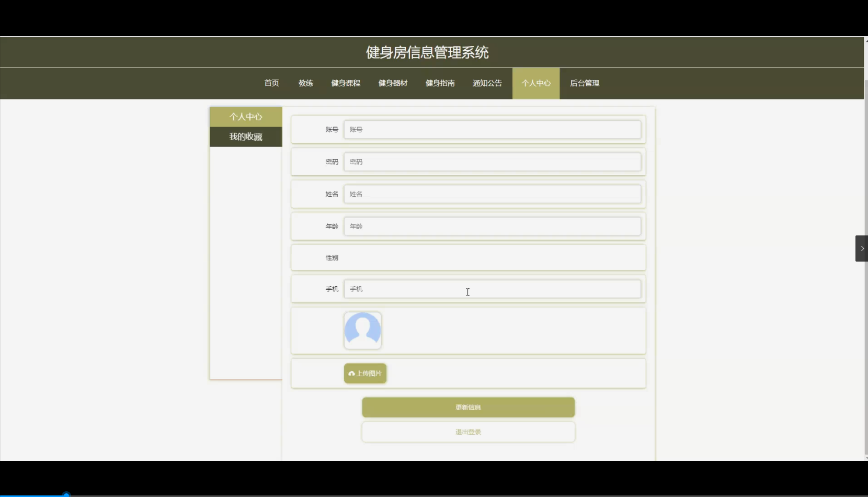Open the 健身指南 section
Viewport: 868px width, 497px height.
[440, 83]
